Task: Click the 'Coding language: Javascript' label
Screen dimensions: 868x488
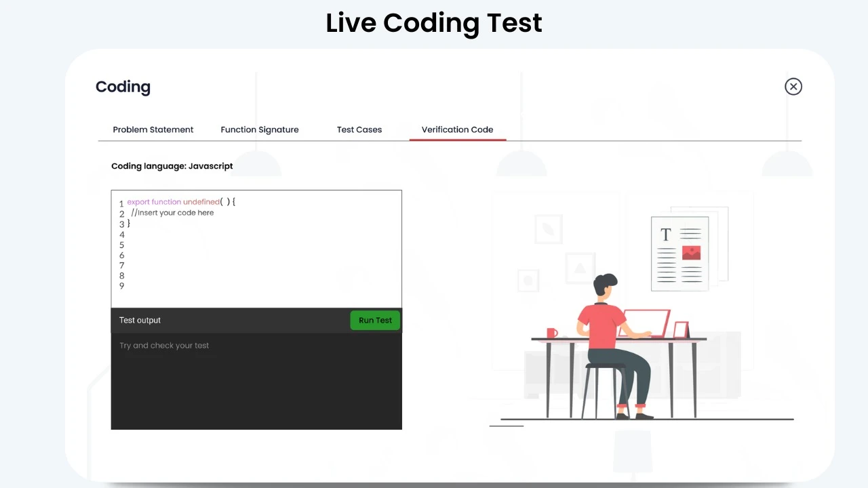Action: click(x=172, y=166)
